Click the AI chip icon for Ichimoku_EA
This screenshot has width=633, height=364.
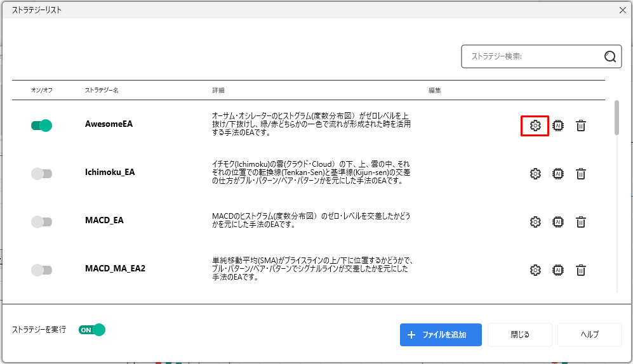tap(558, 174)
